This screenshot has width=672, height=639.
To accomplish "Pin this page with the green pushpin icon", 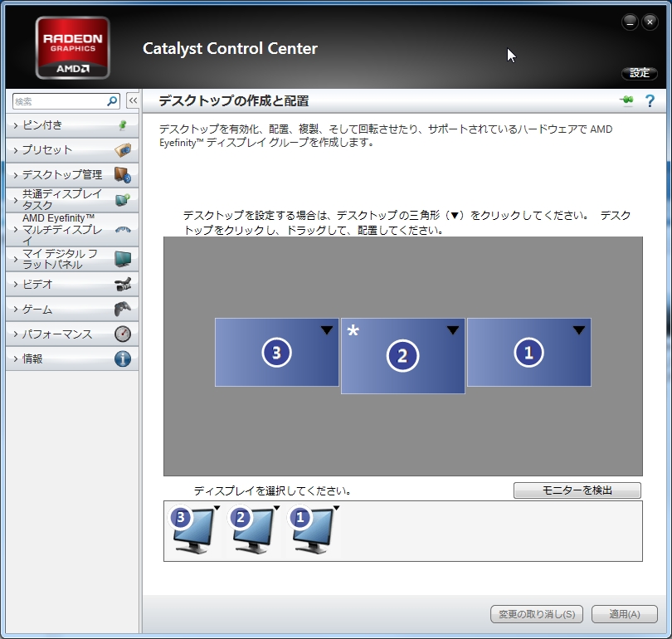I will click(626, 100).
